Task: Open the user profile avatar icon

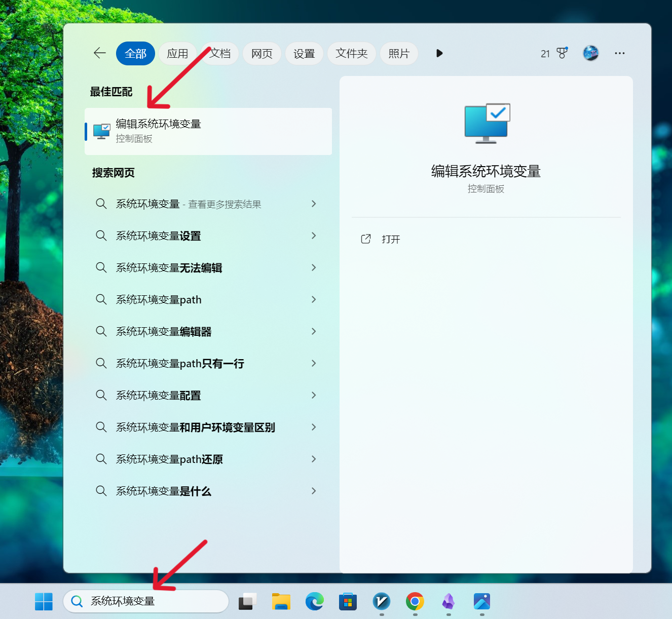Action: (x=591, y=53)
